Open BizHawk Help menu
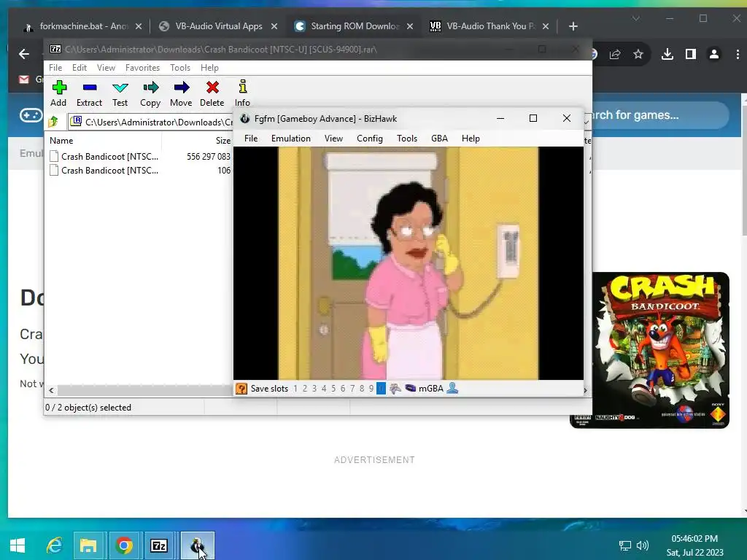The width and height of the screenshot is (747, 560). pos(471,139)
